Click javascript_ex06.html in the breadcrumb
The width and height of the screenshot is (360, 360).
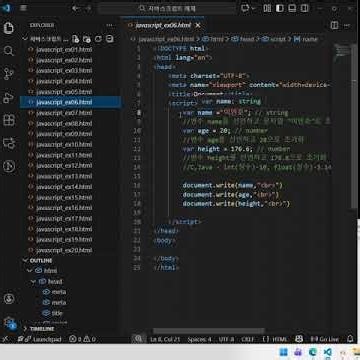[x=162, y=39]
